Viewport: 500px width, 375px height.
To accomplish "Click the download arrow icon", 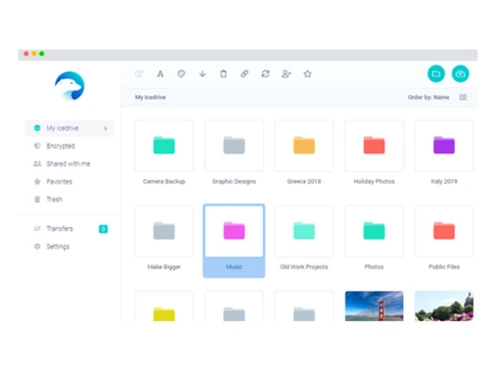I will point(202,74).
